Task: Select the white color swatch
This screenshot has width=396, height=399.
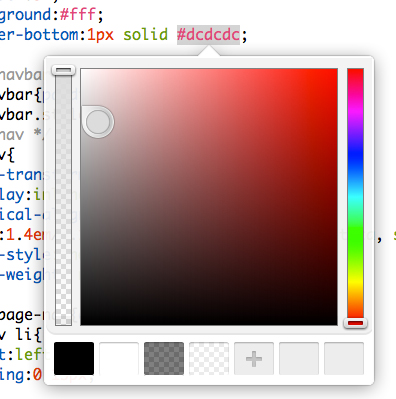Action: pyautogui.click(x=119, y=358)
